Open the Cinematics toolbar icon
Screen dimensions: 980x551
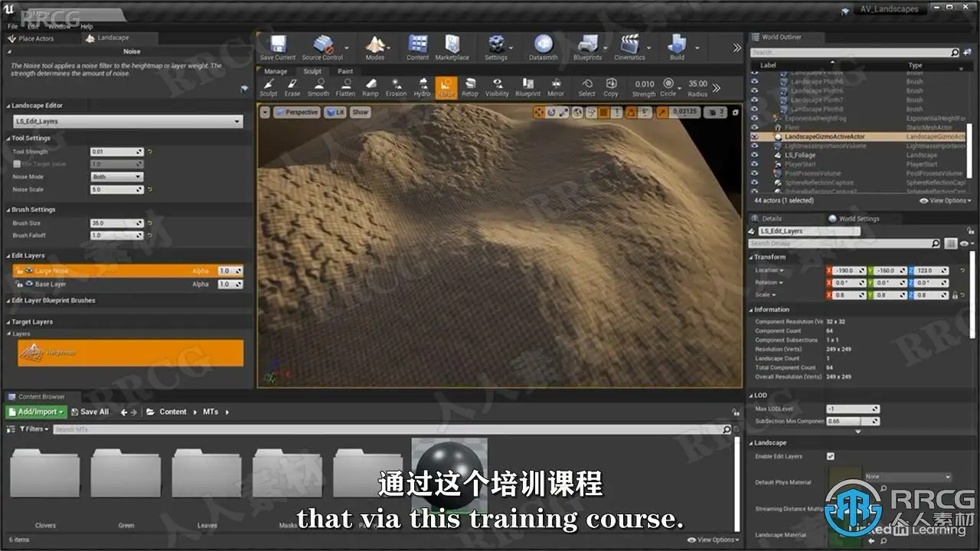point(629,47)
